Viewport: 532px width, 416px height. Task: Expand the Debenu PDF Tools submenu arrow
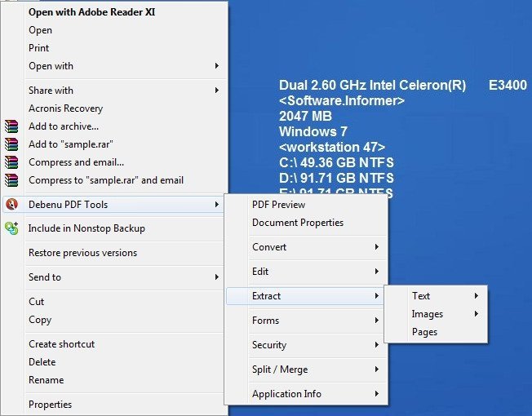217,205
